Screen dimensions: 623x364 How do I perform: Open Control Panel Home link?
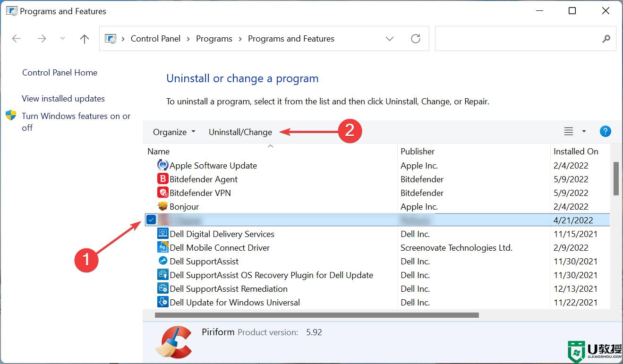tap(60, 73)
